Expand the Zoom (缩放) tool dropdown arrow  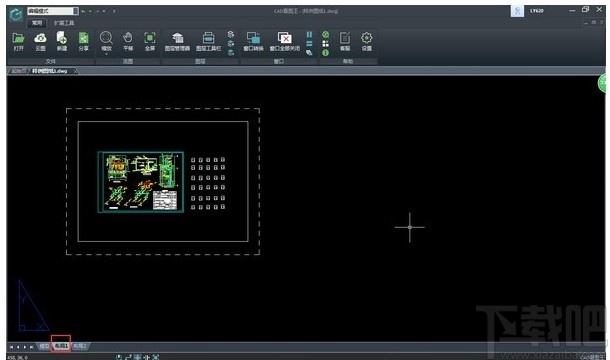(x=106, y=54)
